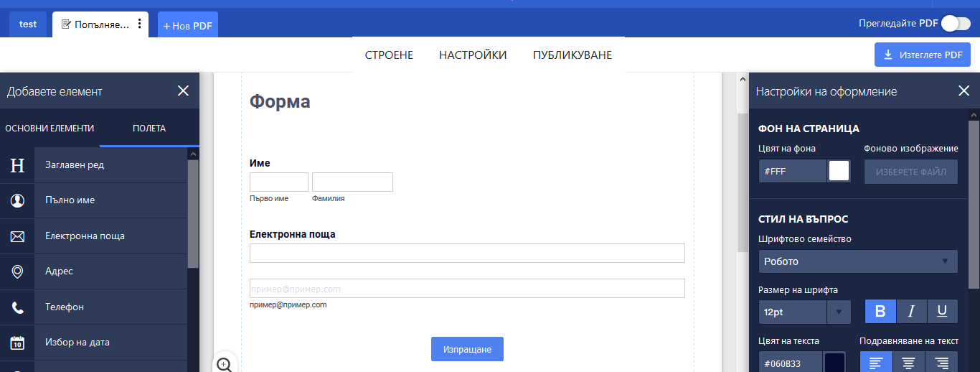
Task: Select the test tab
Action: [28, 24]
